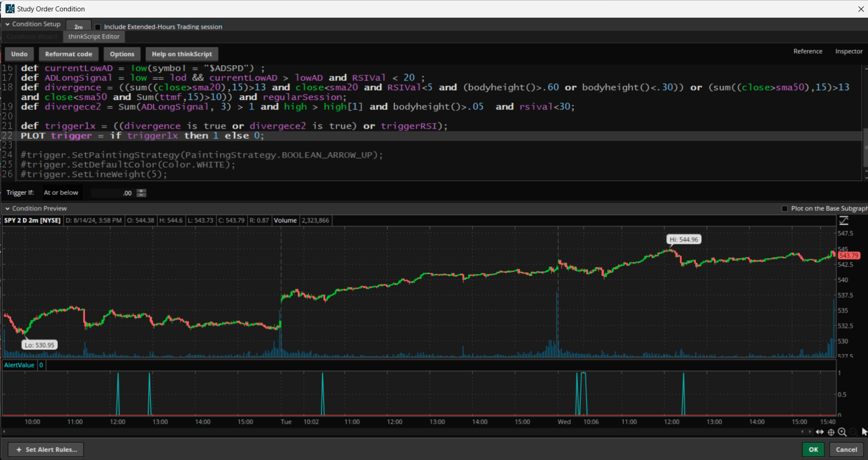Collapse the Condition Preview section
Image resolution: width=868 pixels, height=460 pixels.
point(7,209)
